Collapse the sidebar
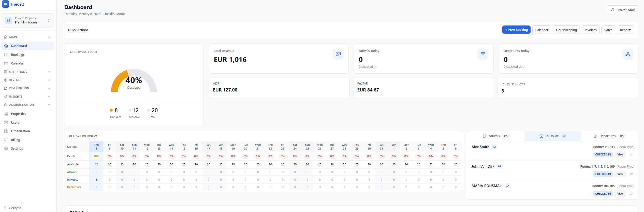This screenshot has height=212, width=644. point(13,208)
